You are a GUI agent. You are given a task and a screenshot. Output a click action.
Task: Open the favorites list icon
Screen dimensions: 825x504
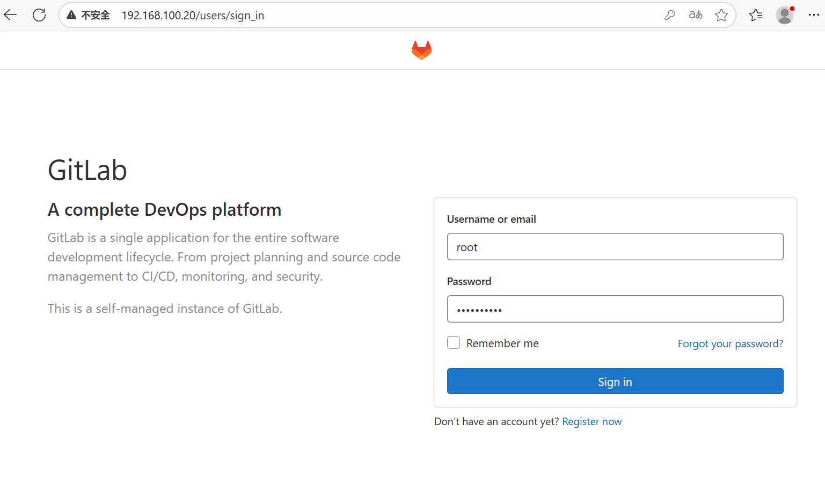[x=756, y=15]
